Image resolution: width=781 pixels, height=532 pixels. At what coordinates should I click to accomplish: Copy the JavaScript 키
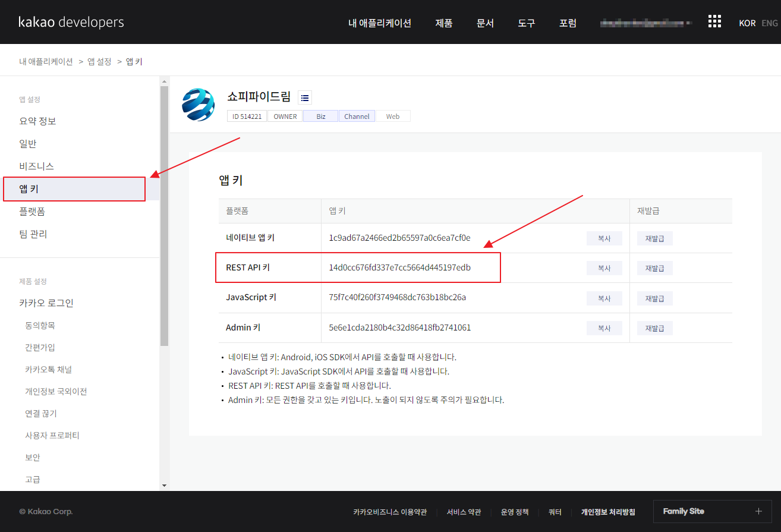pyautogui.click(x=604, y=298)
